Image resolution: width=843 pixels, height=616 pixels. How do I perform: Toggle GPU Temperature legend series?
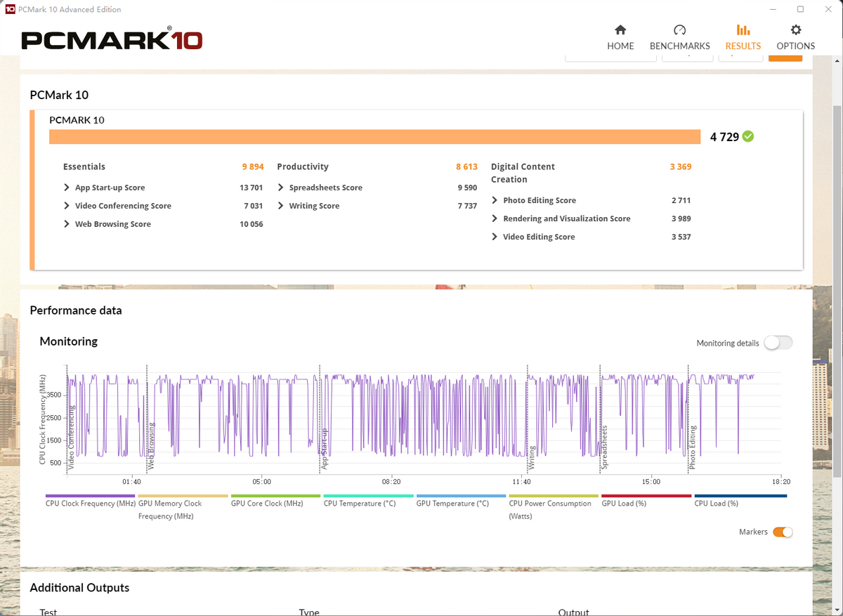tap(462, 501)
